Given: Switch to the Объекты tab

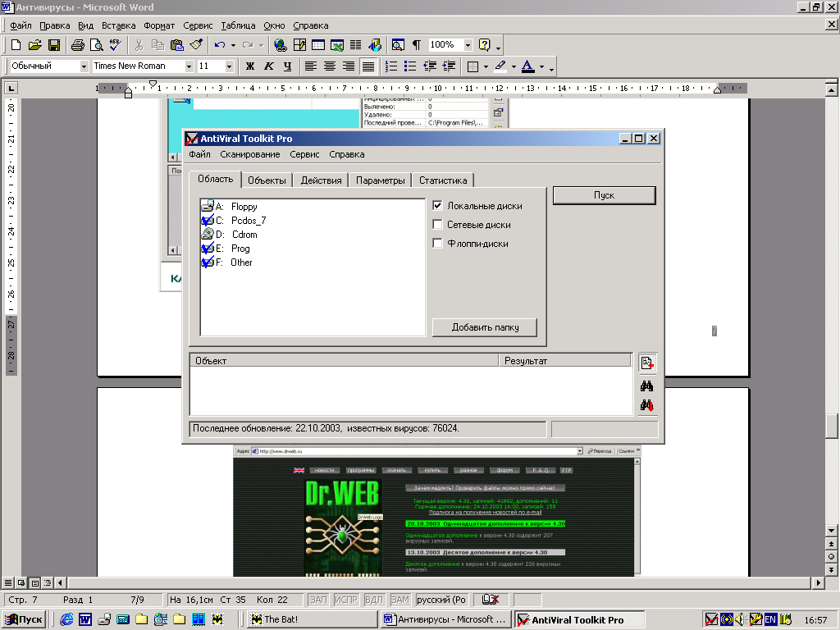Looking at the screenshot, I should click(x=267, y=180).
